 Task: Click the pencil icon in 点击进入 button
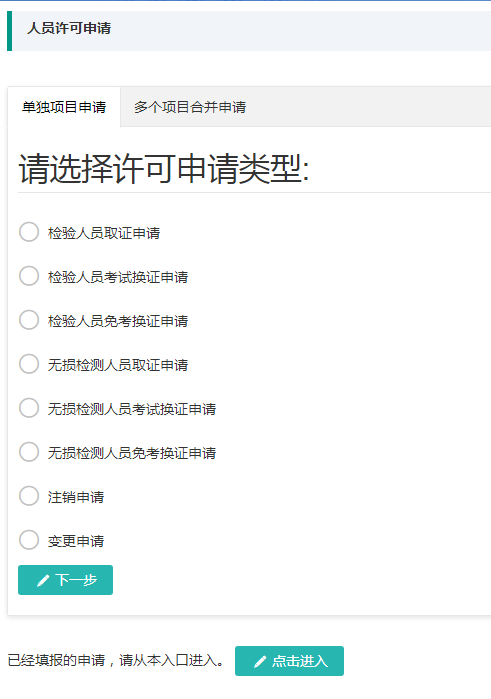click(260, 662)
